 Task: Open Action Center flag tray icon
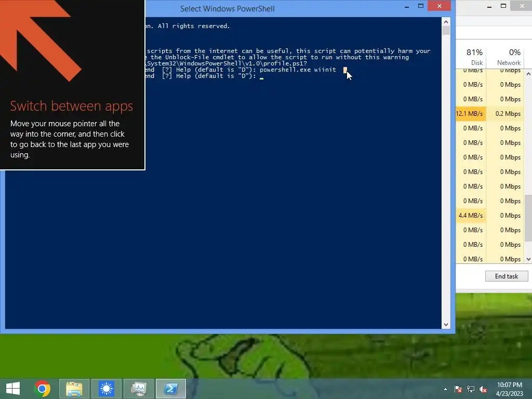click(458, 389)
